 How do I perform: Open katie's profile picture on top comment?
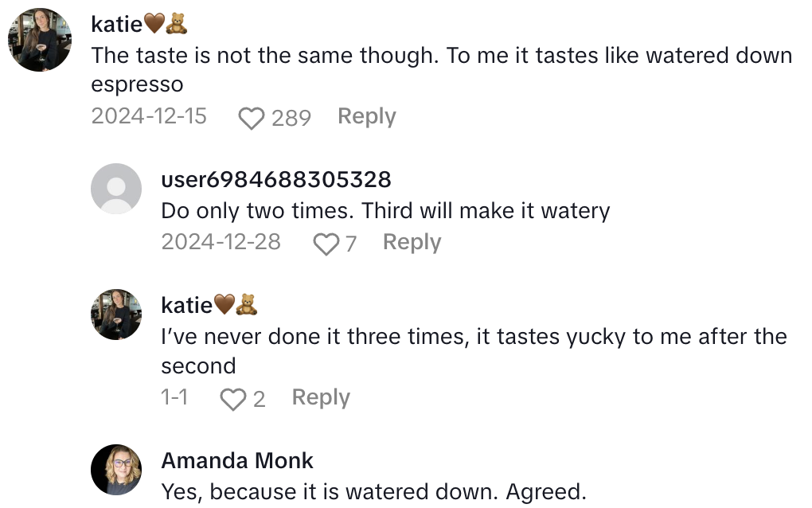pos(40,40)
